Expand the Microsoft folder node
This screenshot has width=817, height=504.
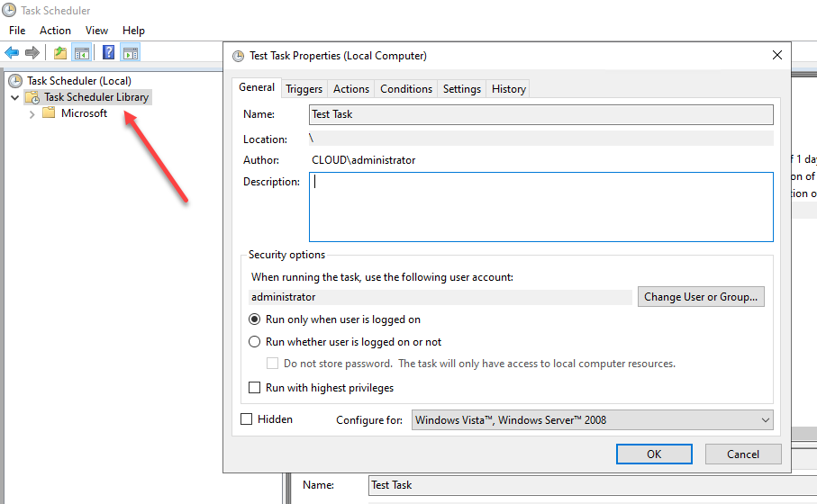click(x=32, y=114)
